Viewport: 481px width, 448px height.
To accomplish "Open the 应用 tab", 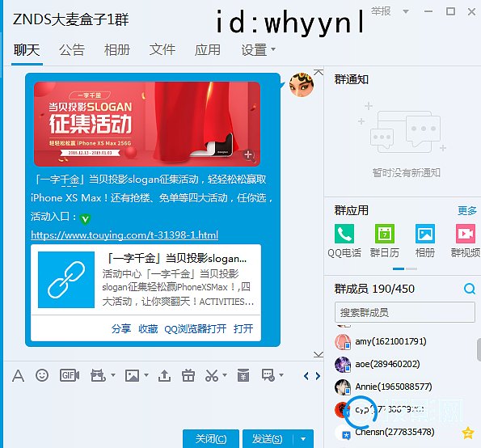I will 208,49.
